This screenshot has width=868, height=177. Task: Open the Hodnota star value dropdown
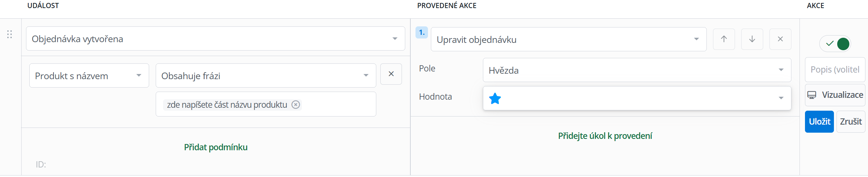click(637, 98)
